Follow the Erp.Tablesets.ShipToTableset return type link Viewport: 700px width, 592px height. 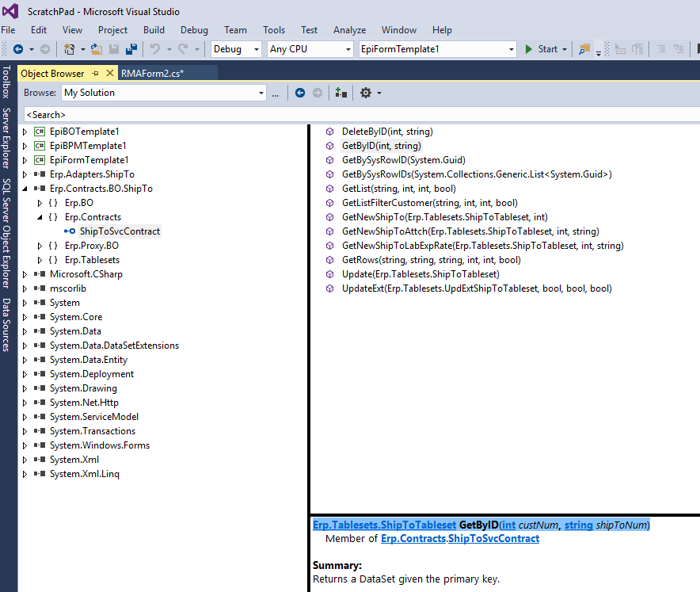point(384,525)
